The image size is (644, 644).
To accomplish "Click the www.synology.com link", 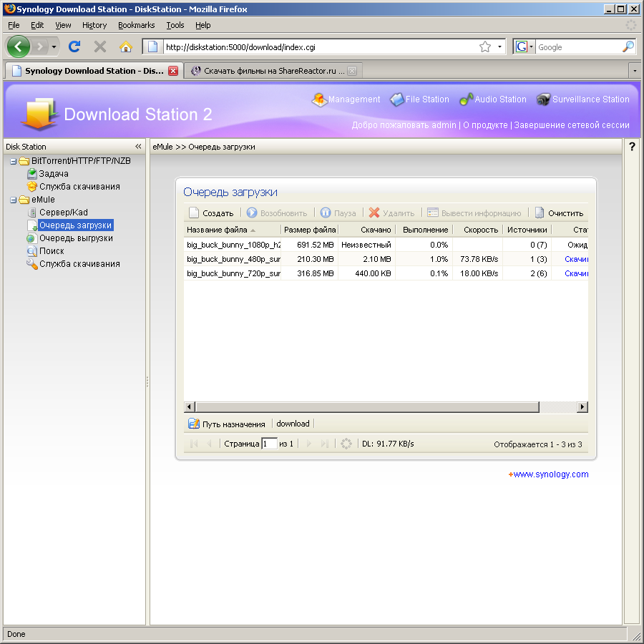I will coord(550,474).
